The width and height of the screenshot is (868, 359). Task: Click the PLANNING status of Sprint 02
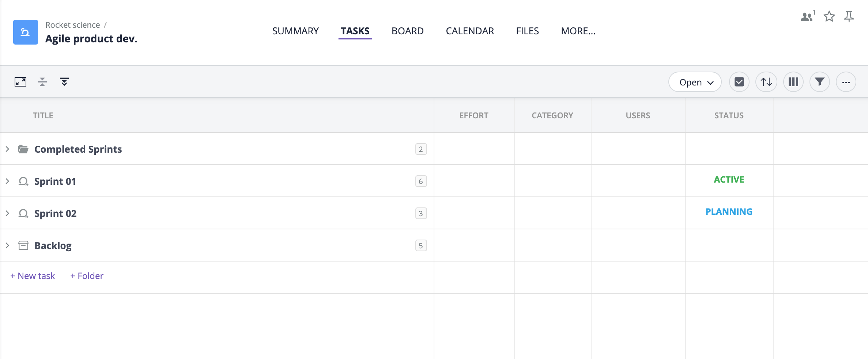tap(729, 212)
